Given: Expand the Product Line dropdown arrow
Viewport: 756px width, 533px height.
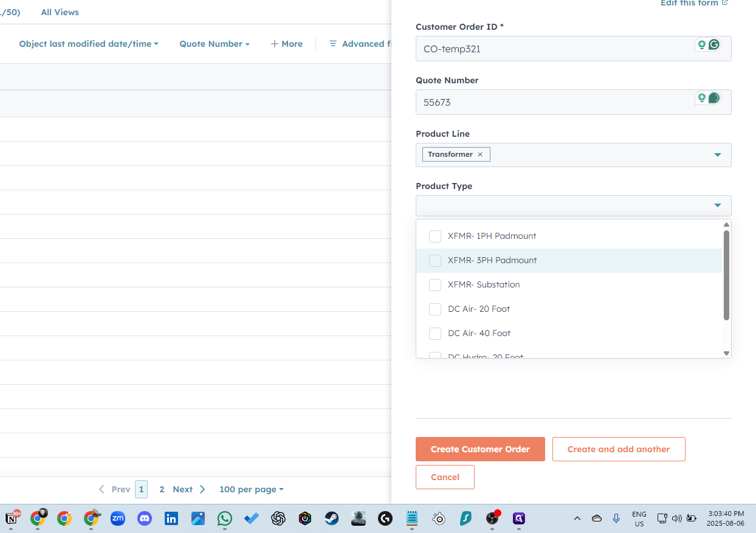Looking at the screenshot, I should [718, 155].
